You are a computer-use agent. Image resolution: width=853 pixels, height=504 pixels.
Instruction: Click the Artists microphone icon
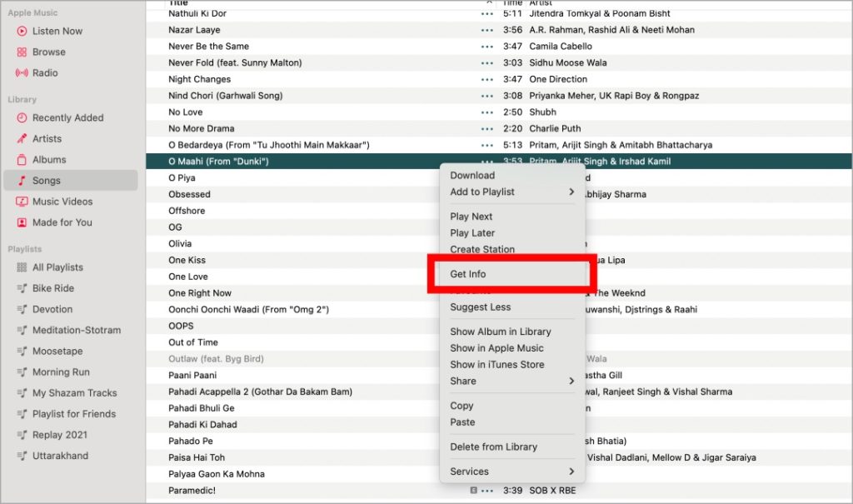(x=22, y=139)
